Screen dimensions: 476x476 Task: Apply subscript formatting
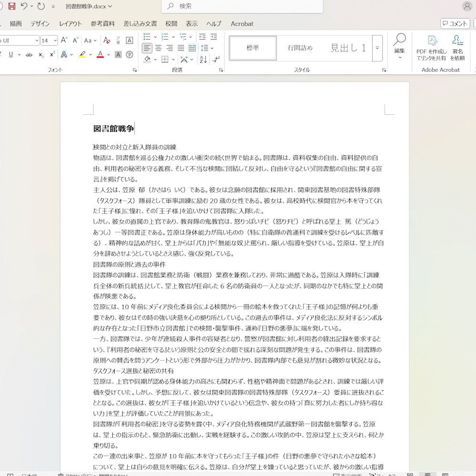pos(41,55)
